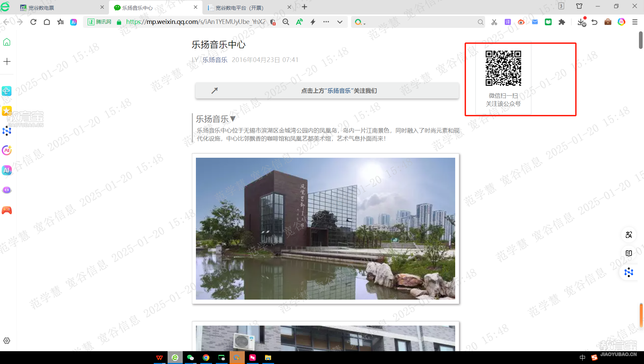This screenshot has width=644, height=364.
Task: Click the floating translate page icon
Action: 629,235
